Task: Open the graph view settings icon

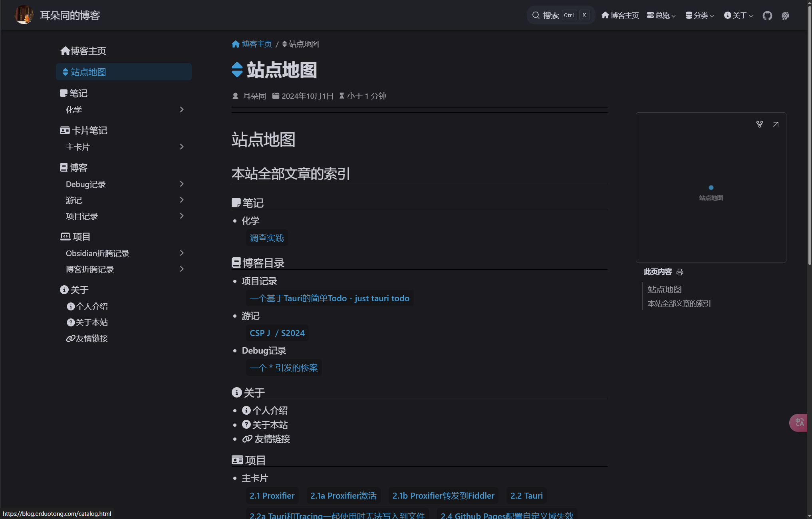Action: click(x=759, y=124)
